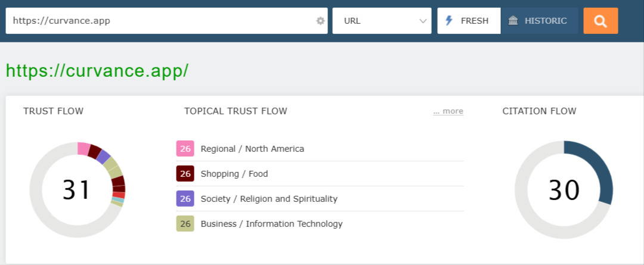This screenshot has height=265, width=644.
Task: Open the green curvance.app URL heading link
Action: click(97, 70)
